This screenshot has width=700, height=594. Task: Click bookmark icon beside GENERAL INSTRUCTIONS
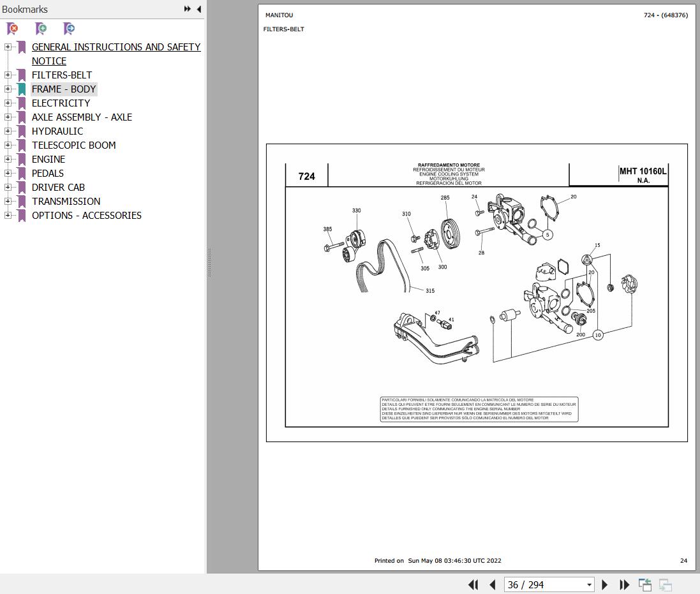pyautogui.click(x=22, y=47)
